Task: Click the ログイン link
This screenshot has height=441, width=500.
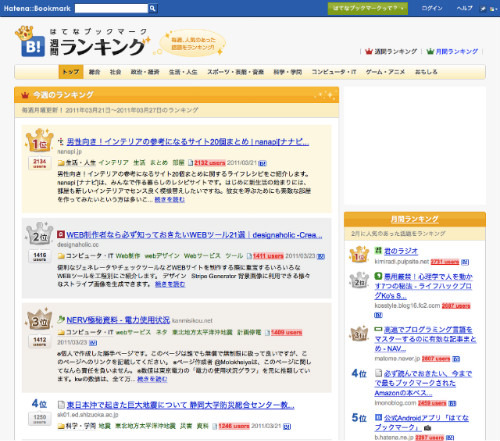Action: [432, 8]
